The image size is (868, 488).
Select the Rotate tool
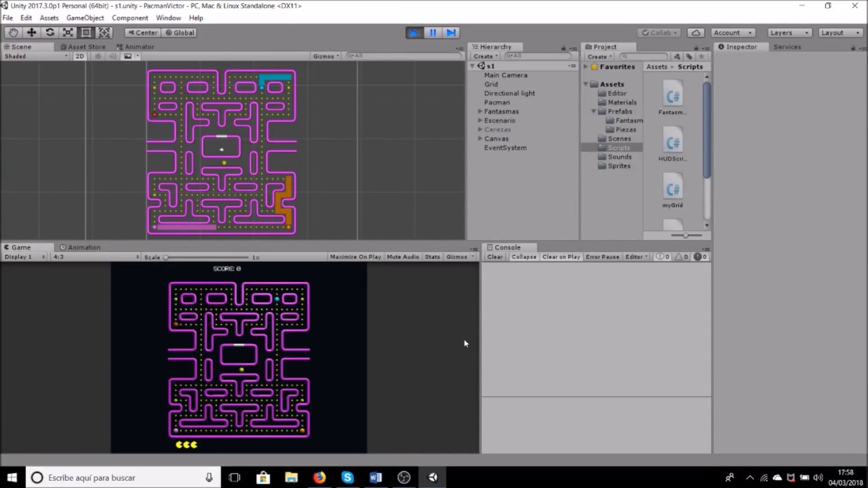click(x=50, y=33)
